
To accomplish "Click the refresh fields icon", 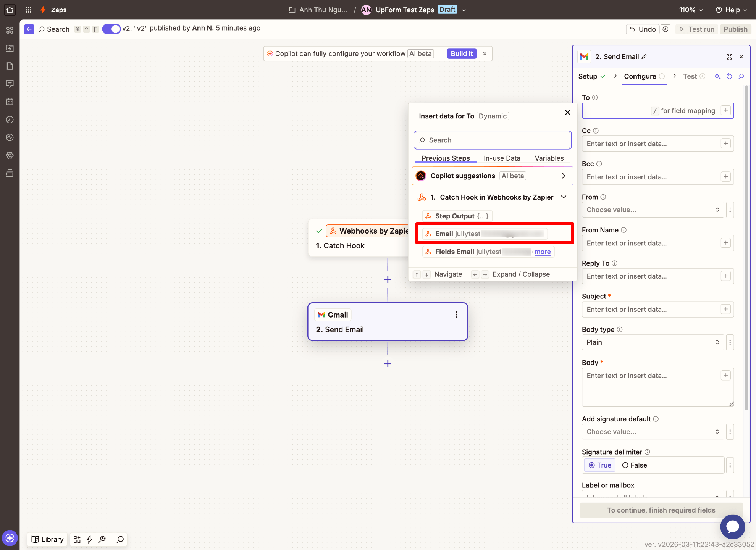I will tap(729, 76).
